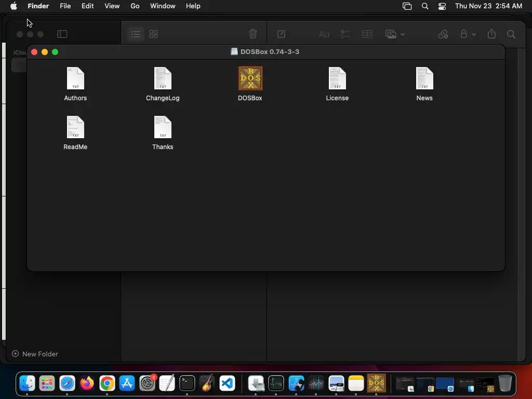Open the DOSBox application icon

tap(250, 78)
